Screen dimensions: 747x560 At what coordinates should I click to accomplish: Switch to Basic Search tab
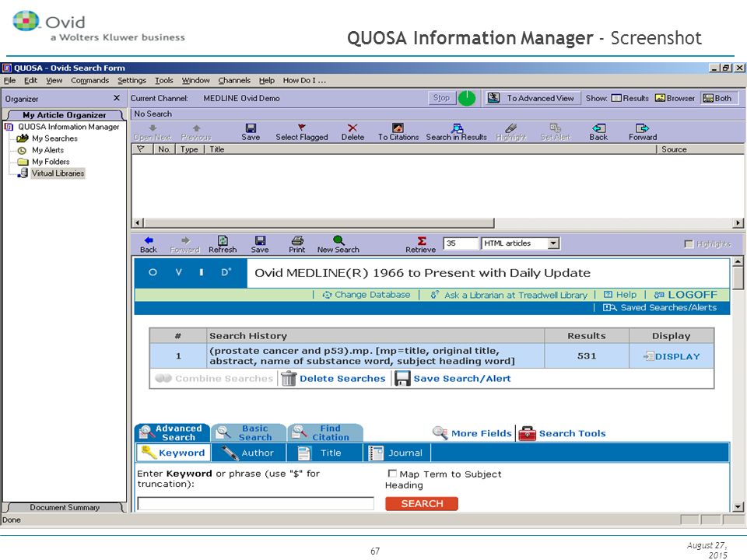(x=248, y=433)
